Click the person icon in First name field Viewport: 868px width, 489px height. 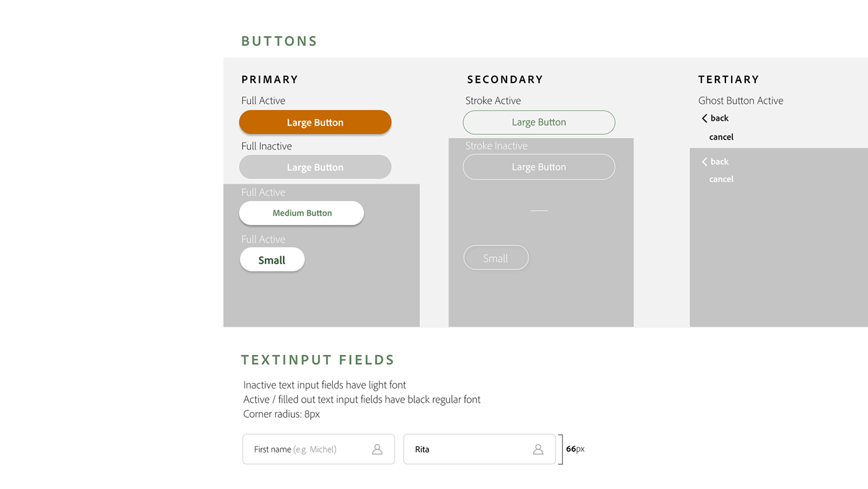377,449
